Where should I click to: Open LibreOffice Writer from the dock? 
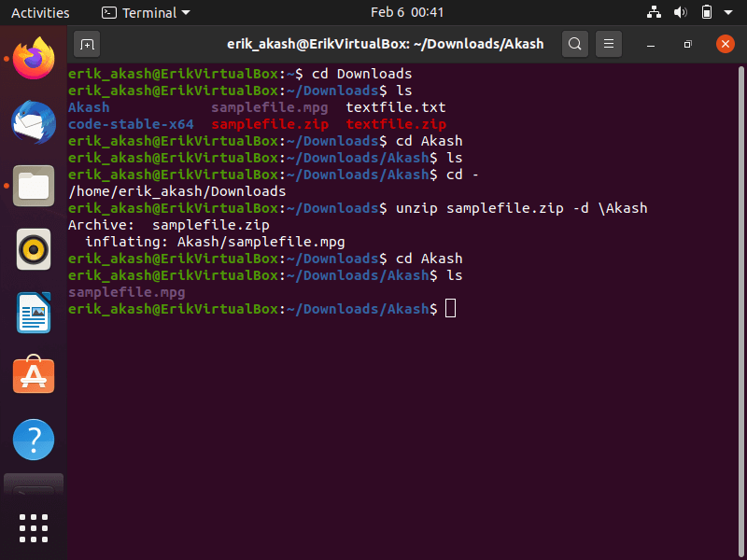(34, 313)
